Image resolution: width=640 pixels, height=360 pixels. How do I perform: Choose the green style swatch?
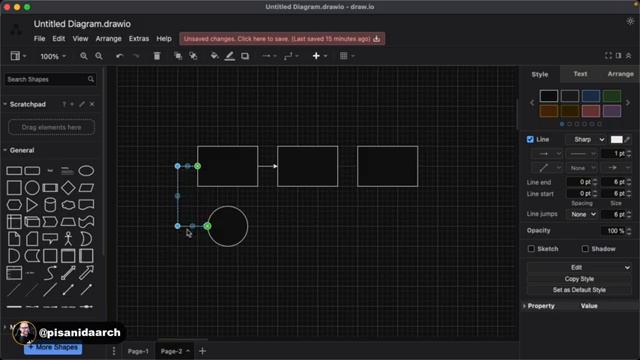[x=612, y=96]
